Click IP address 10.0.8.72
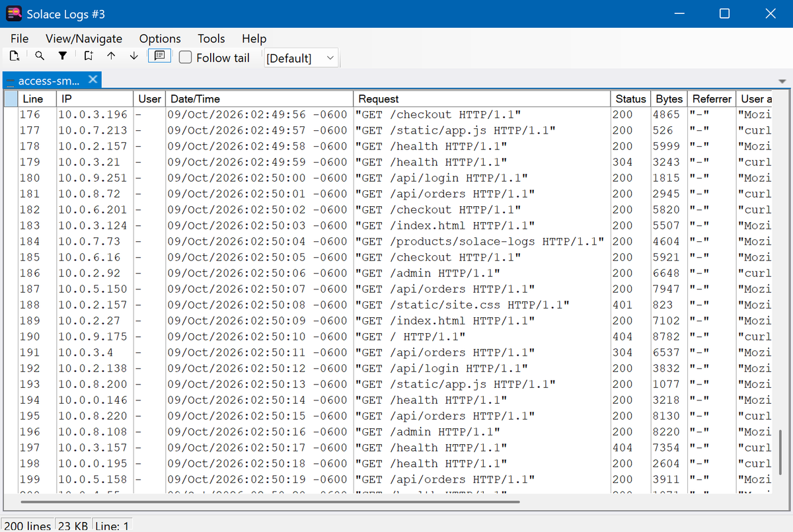The width and height of the screenshot is (793, 532). pos(89,194)
